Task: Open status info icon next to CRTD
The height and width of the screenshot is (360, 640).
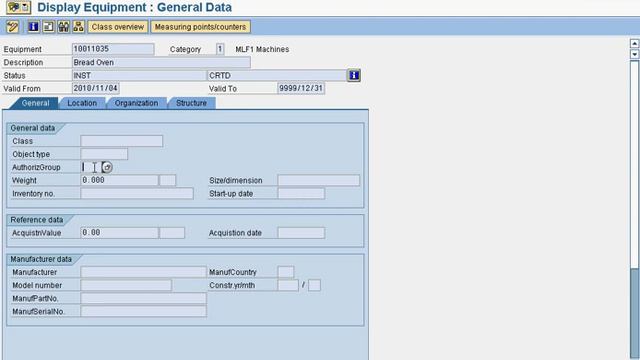Action: click(354, 76)
